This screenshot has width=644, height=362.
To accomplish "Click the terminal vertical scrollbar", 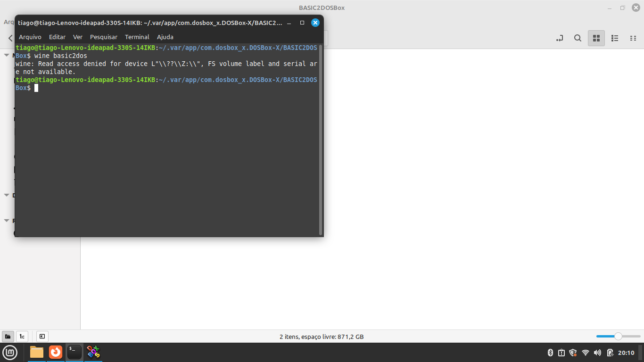I will pos(321,140).
